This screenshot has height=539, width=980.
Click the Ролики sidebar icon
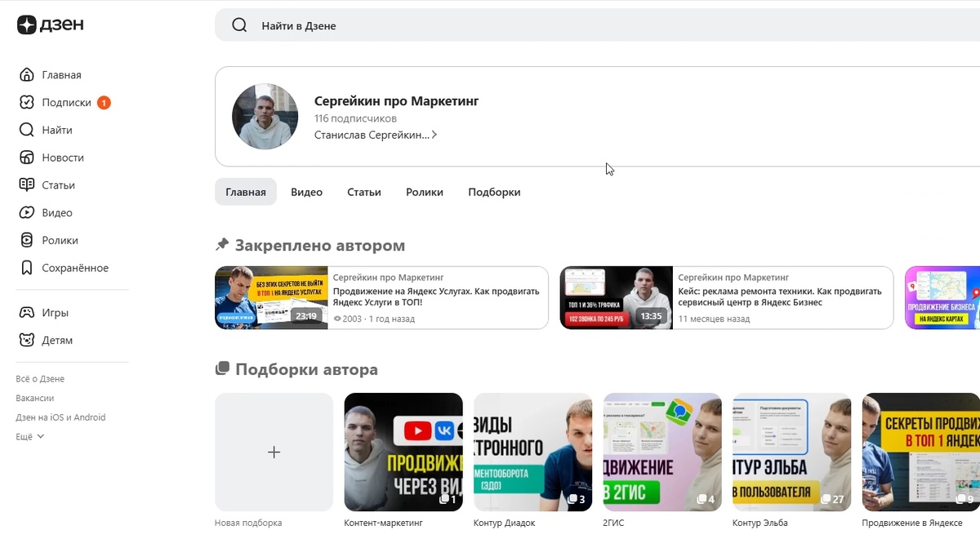click(x=27, y=240)
